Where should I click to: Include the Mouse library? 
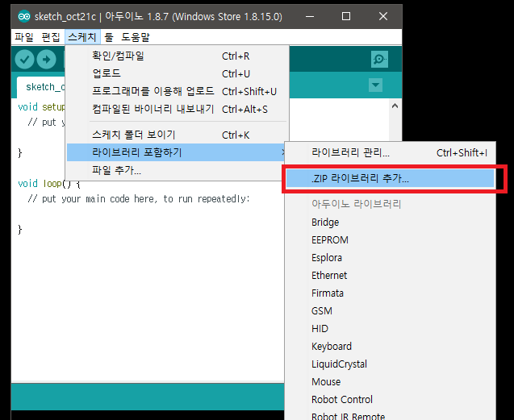tap(390, 381)
